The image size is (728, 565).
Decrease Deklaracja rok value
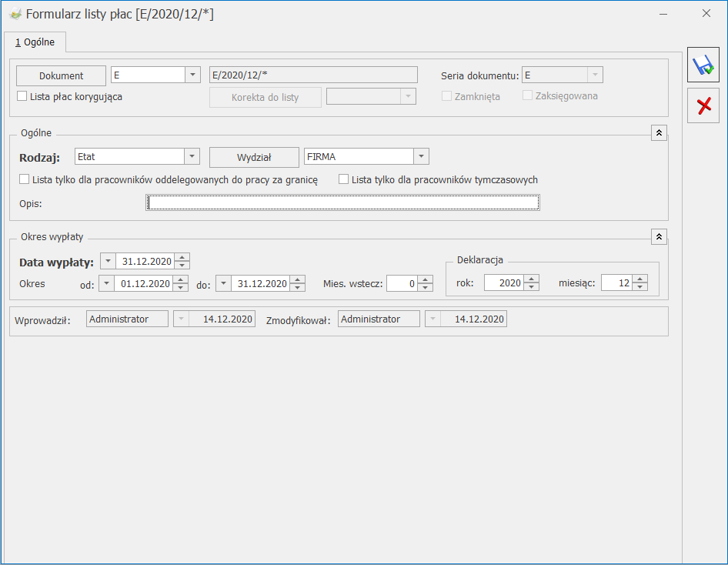(532, 286)
